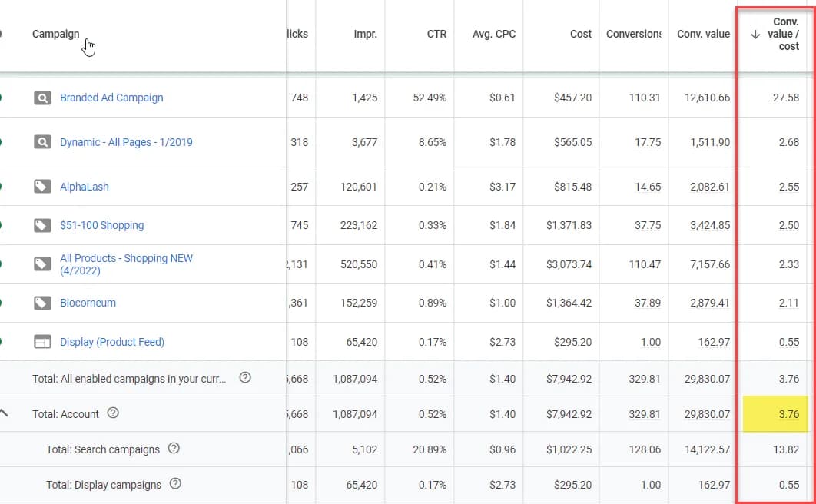Open help icon next to Total: Display campaigns
Image resolution: width=816 pixels, height=504 pixels.
(175, 484)
